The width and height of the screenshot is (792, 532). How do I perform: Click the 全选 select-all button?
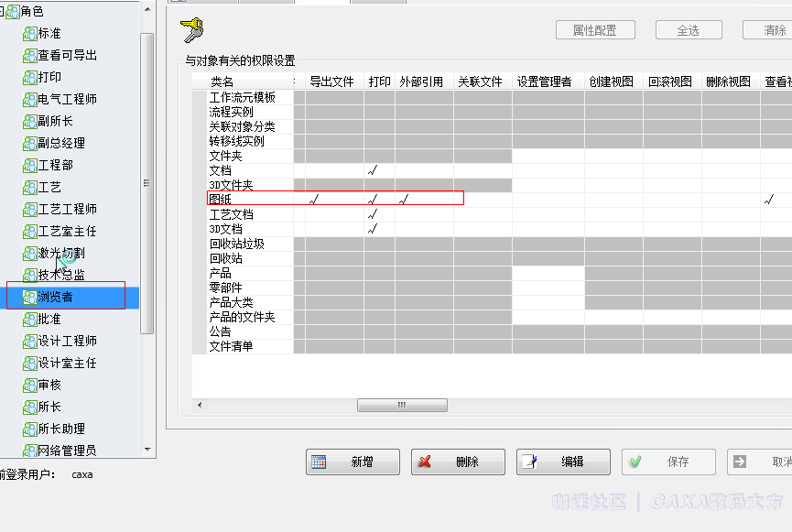(689, 30)
